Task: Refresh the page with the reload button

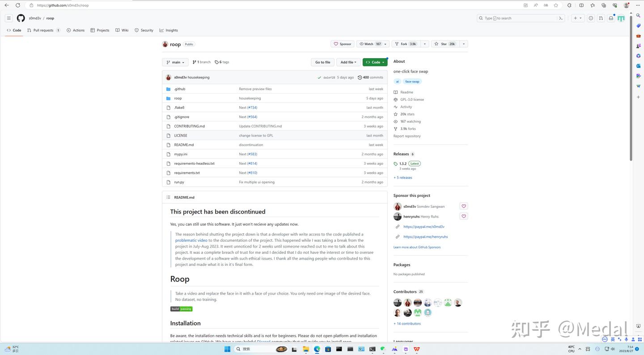Action: point(18,5)
